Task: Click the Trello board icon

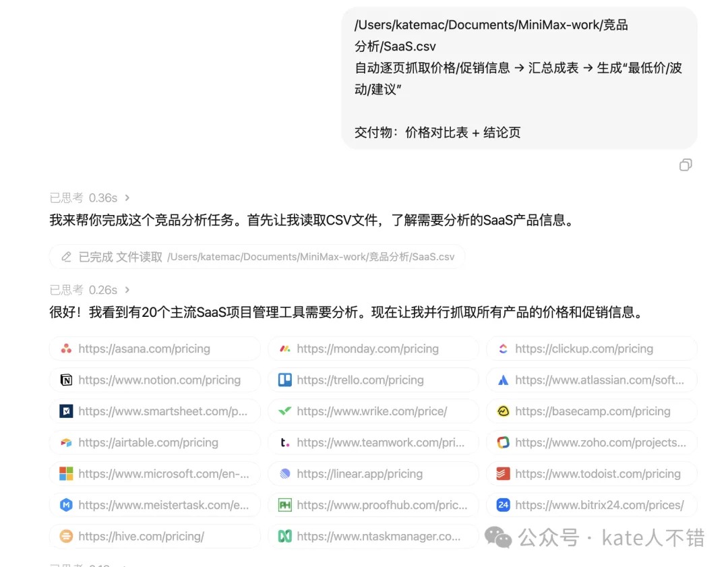Action: [x=286, y=380]
